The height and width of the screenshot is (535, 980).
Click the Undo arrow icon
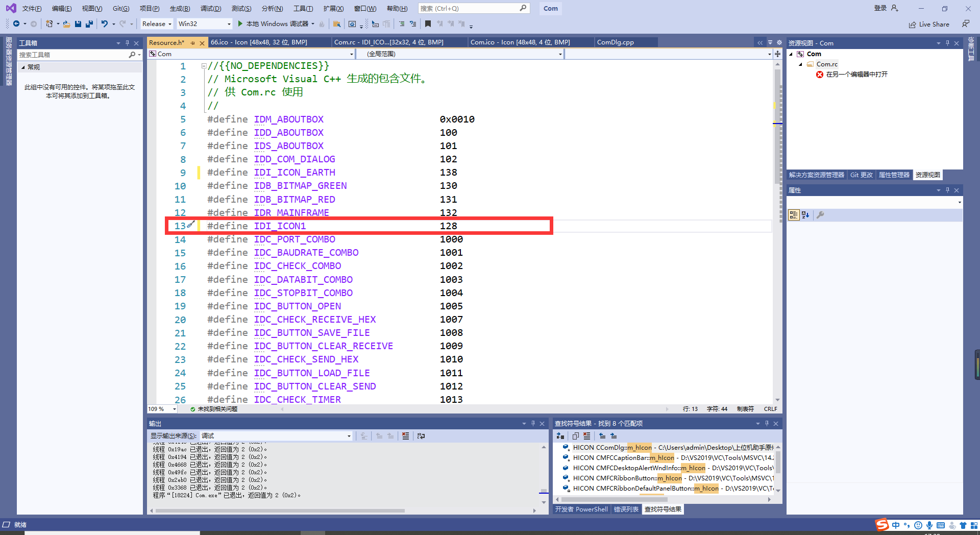[105, 23]
